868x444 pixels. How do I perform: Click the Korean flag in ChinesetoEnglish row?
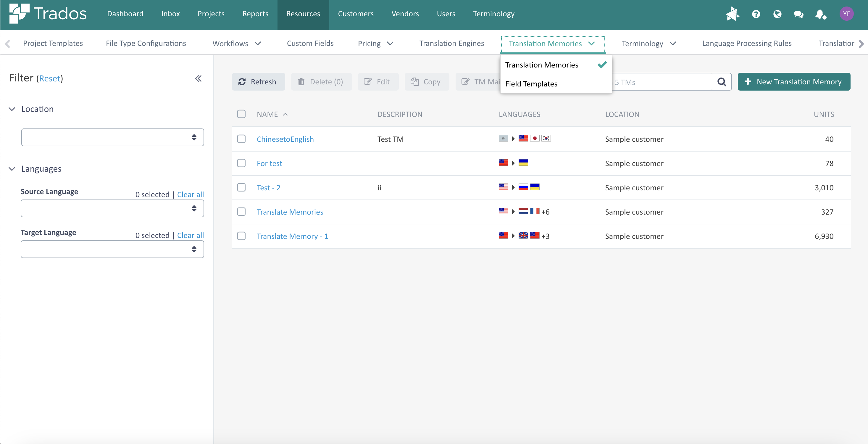(x=546, y=138)
